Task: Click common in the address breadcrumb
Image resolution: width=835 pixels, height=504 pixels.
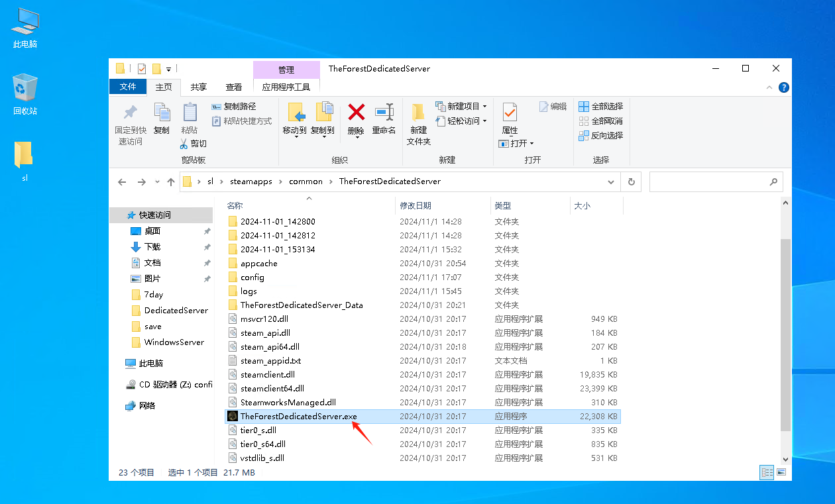Action: point(306,181)
